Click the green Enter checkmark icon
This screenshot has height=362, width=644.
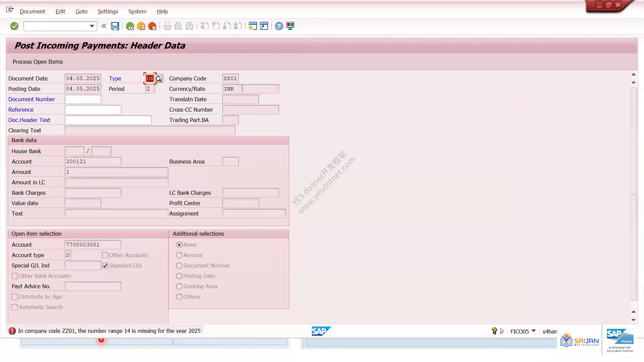14,26
